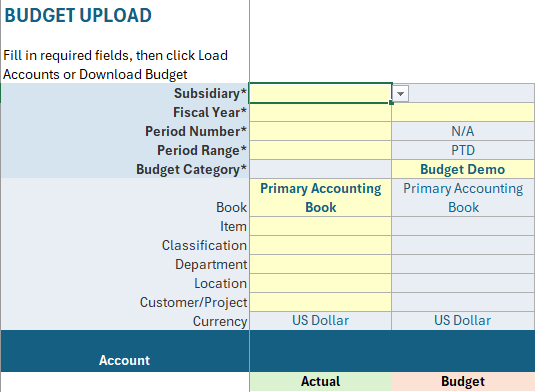The height and width of the screenshot is (392, 537).
Task: Select the gray Location cell in Budget column
Action: (463, 283)
